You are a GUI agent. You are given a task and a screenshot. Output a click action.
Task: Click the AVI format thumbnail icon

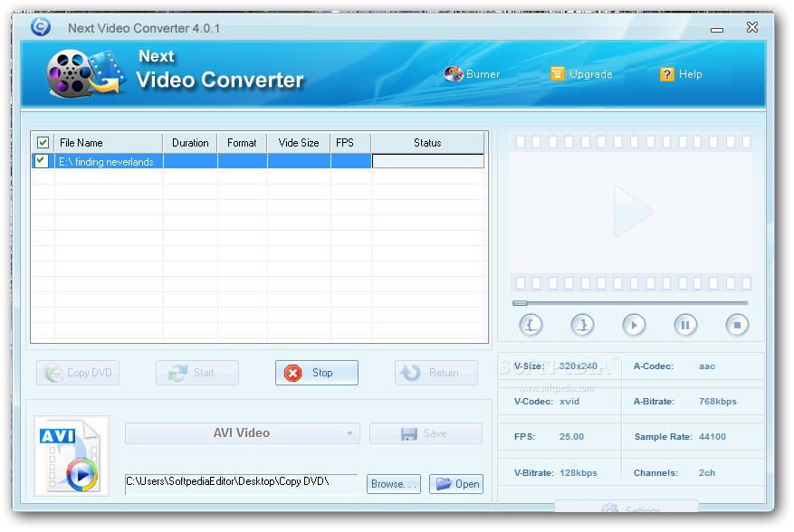[x=72, y=456]
